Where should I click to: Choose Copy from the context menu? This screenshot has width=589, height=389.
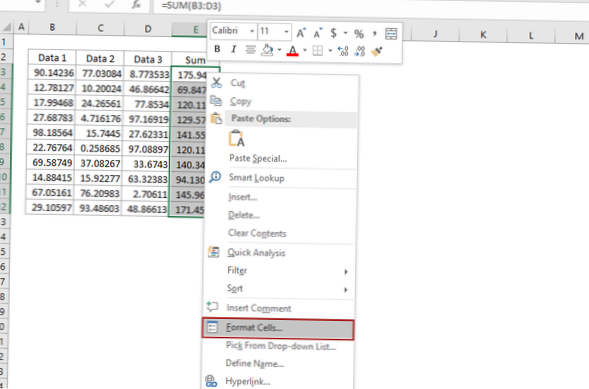281,101
